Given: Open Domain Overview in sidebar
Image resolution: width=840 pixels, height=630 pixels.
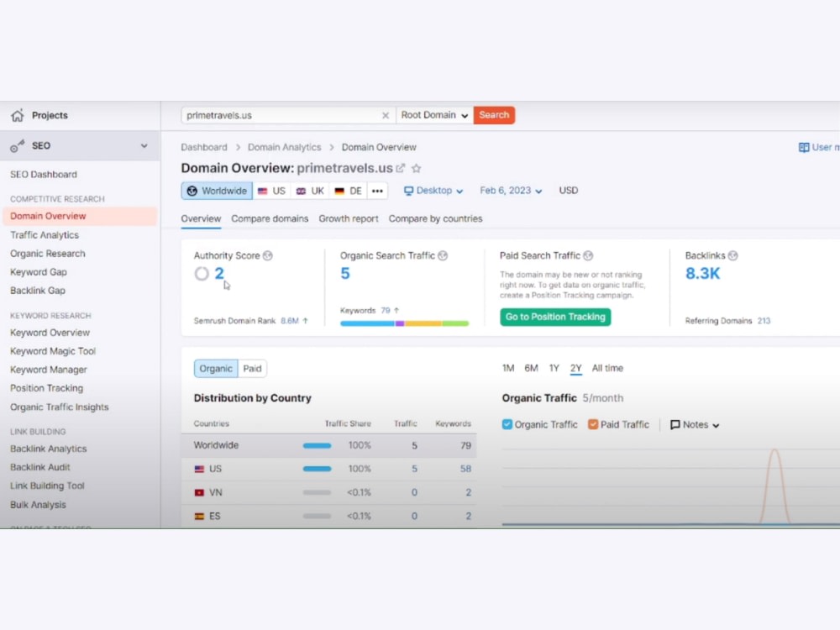Looking at the screenshot, I should [x=80, y=216].
